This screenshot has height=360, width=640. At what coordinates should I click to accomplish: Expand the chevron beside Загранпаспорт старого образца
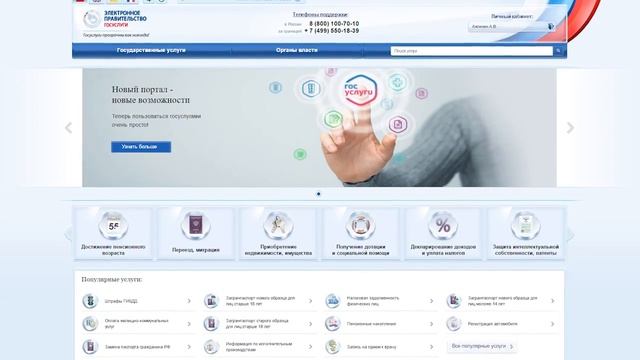point(311,324)
